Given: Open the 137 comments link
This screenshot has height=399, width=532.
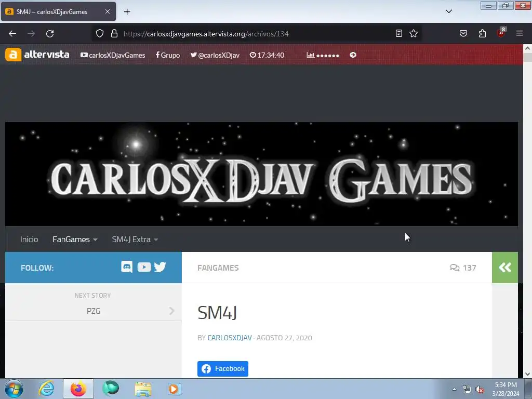Looking at the screenshot, I should (x=463, y=268).
